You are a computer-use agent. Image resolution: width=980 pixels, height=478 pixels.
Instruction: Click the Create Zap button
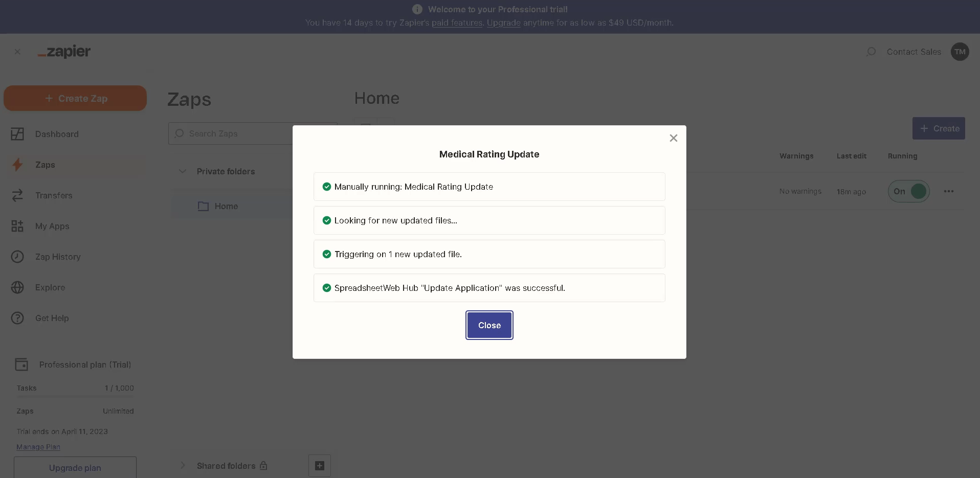point(75,98)
